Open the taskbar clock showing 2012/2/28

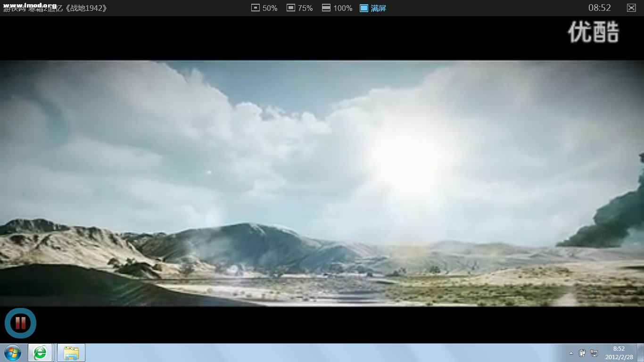619,353
